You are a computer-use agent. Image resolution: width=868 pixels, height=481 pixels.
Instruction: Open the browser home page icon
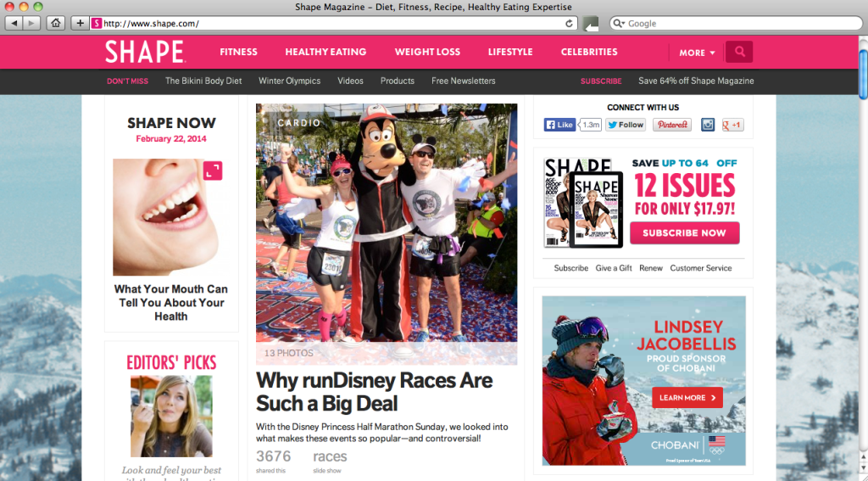point(55,23)
